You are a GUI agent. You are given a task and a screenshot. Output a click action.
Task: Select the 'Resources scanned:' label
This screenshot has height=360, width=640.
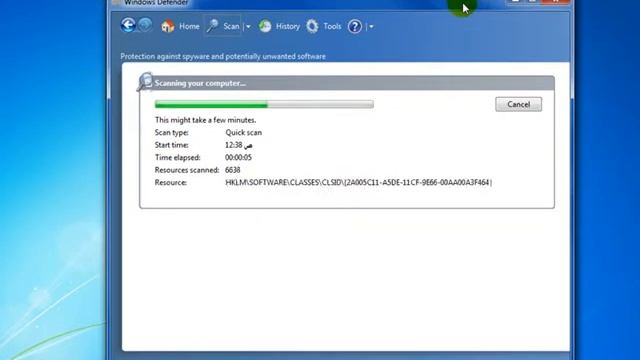click(x=187, y=170)
